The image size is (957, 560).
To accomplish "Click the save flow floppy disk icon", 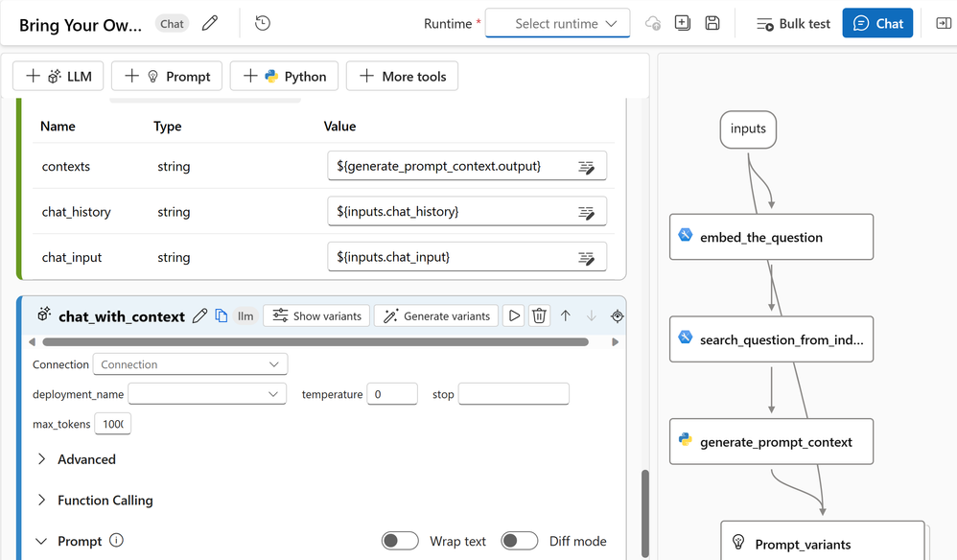I will pyautogui.click(x=712, y=23).
